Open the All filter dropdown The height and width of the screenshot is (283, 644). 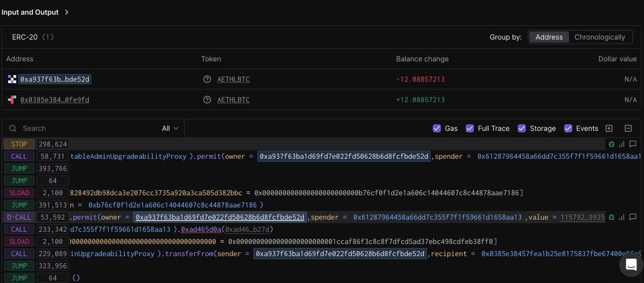[170, 128]
